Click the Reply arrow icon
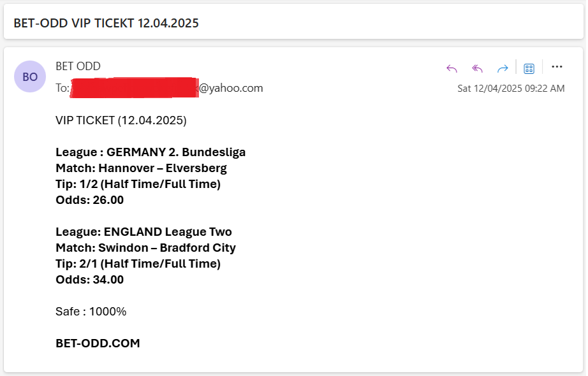 tap(452, 69)
